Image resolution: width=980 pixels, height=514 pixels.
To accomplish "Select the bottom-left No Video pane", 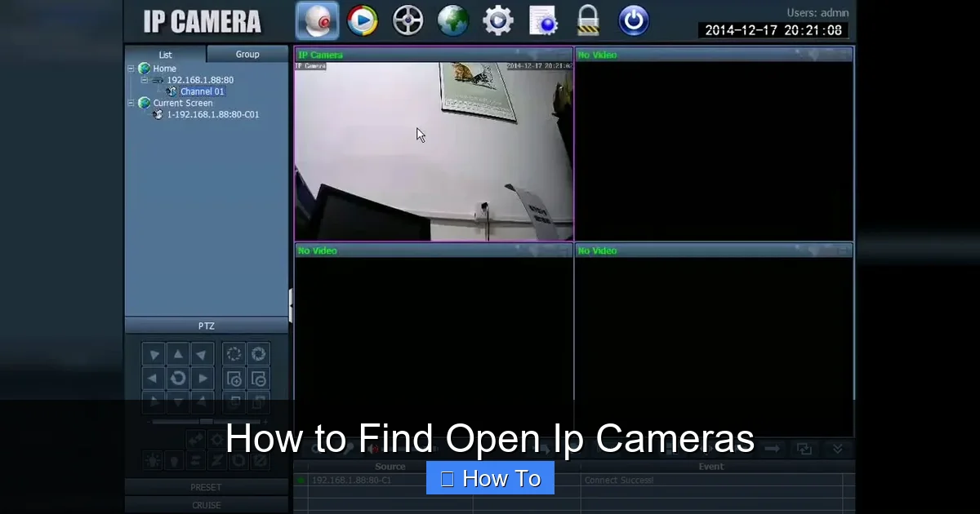I will pyautogui.click(x=434, y=340).
